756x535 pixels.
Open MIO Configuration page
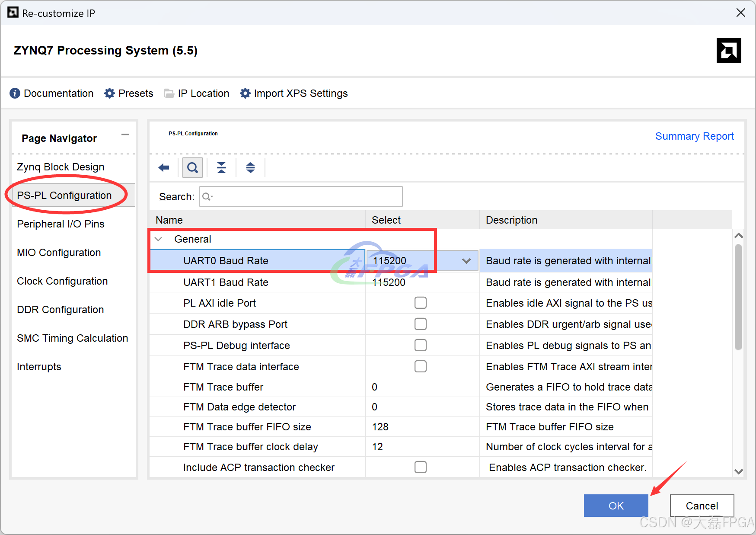[59, 253]
